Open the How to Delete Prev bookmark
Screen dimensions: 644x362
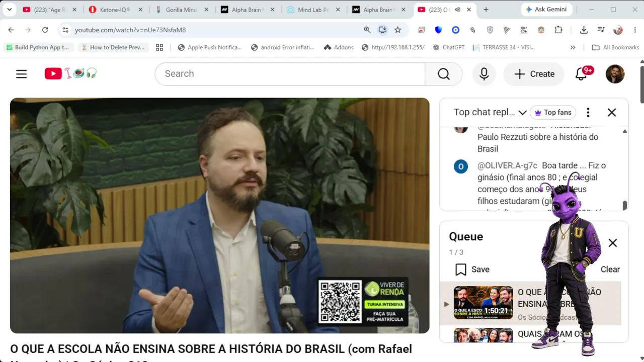113,47
